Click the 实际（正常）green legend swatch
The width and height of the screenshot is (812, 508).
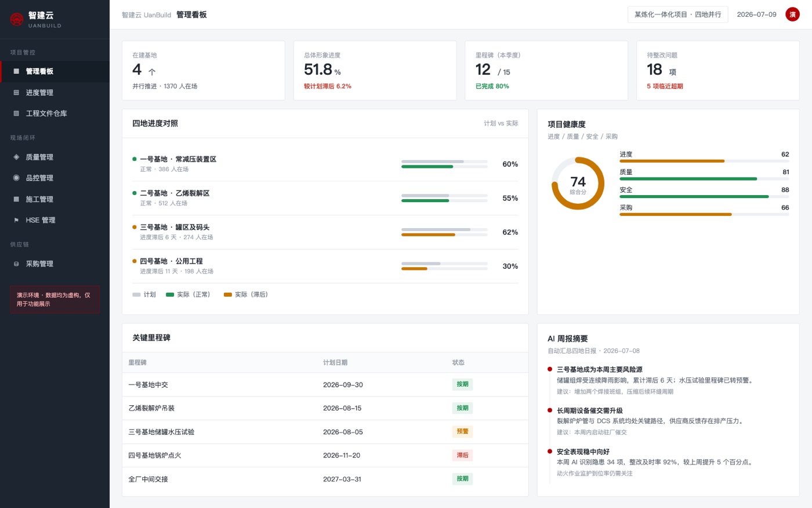pos(170,294)
